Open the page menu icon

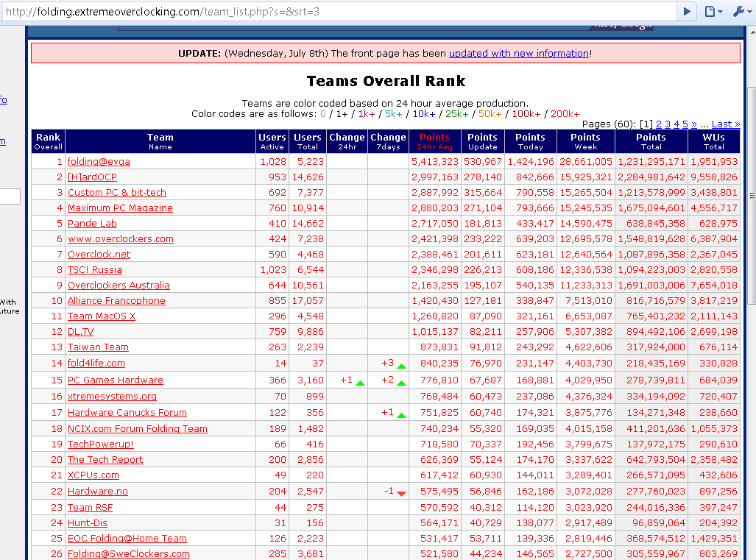click(713, 12)
